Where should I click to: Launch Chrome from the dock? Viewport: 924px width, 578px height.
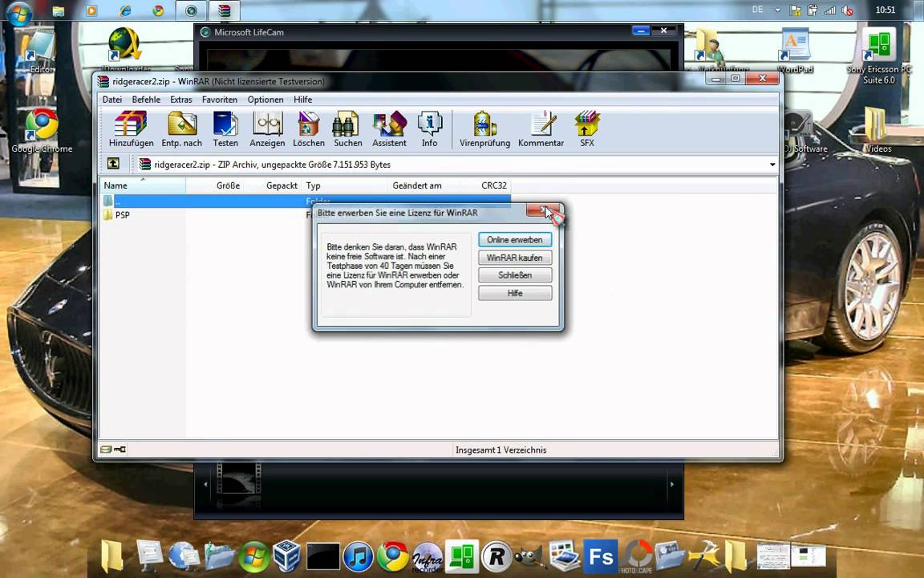point(392,557)
